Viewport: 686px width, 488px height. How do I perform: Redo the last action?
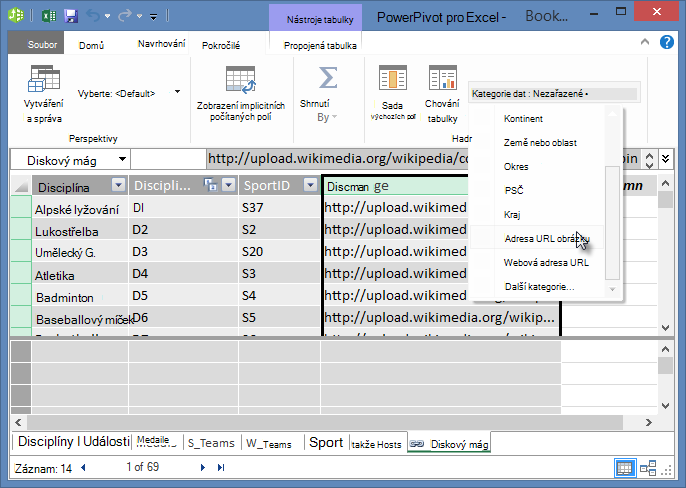[x=125, y=16]
